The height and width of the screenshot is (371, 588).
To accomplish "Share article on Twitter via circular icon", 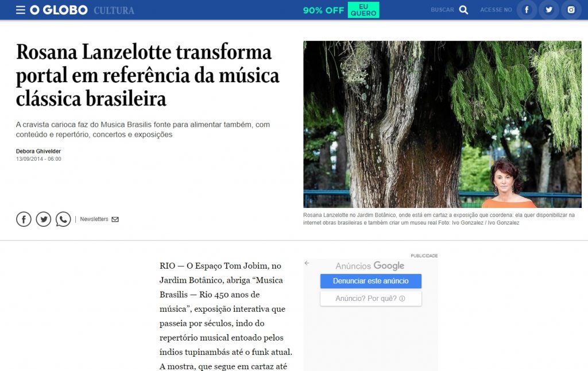I will [x=44, y=219].
